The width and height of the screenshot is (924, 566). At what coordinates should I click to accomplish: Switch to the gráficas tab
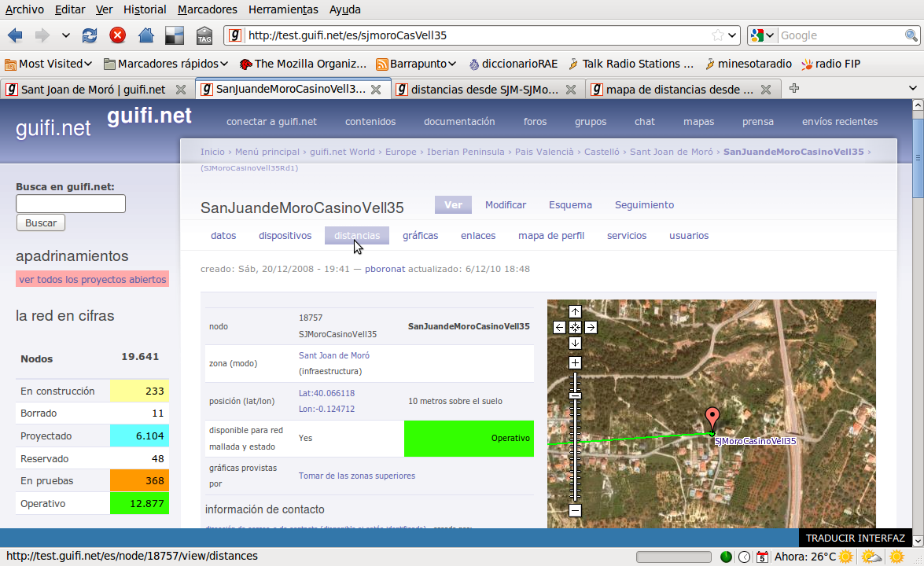[x=420, y=235]
